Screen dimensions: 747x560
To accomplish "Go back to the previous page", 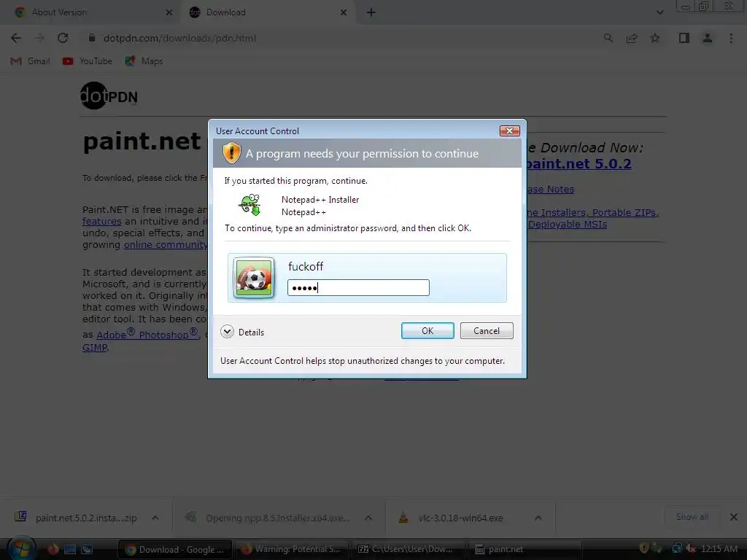I will [16, 38].
